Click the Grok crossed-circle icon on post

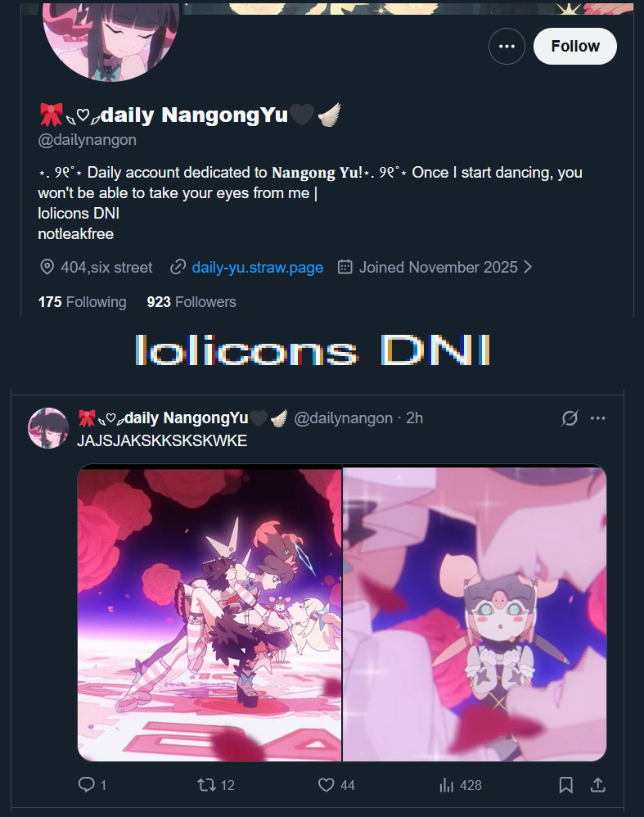[570, 418]
